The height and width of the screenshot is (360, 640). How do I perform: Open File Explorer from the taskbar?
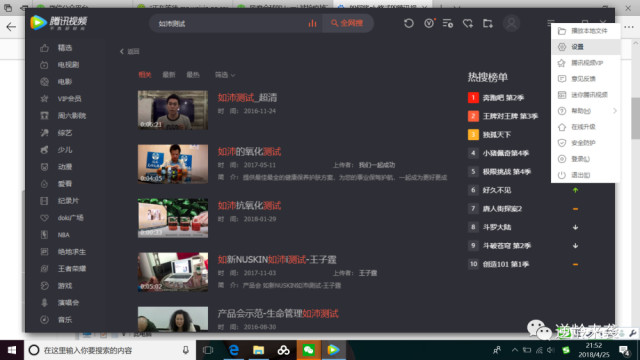click(x=258, y=350)
